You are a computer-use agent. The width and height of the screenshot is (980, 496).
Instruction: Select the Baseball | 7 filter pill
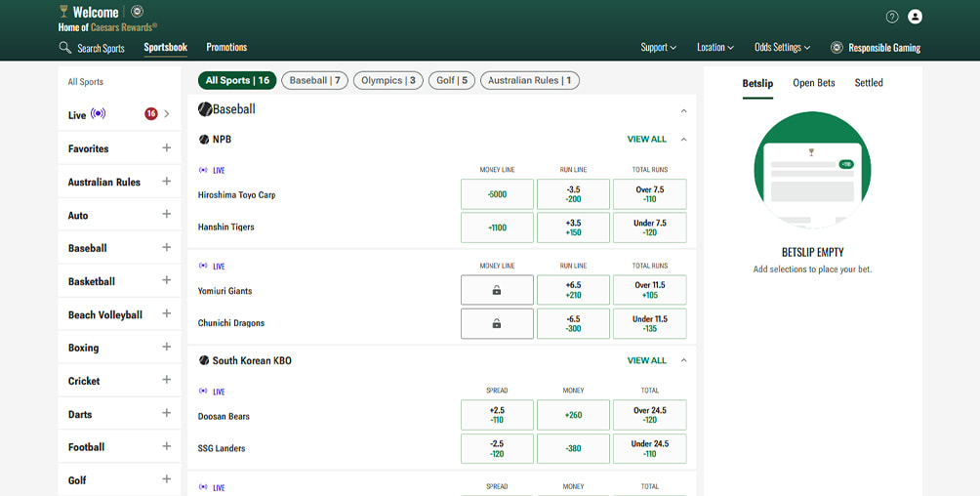click(x=314, y=81)
